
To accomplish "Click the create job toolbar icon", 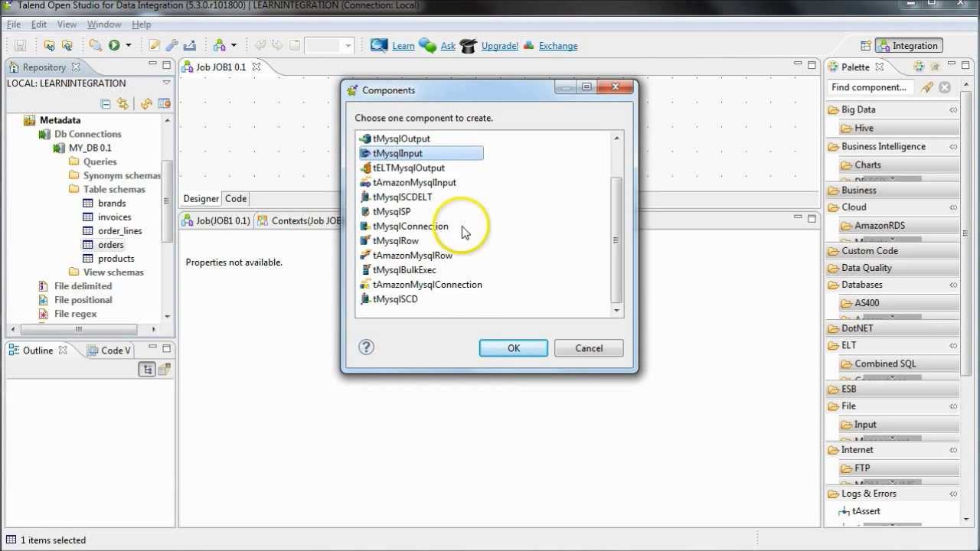I will point(220,46).
